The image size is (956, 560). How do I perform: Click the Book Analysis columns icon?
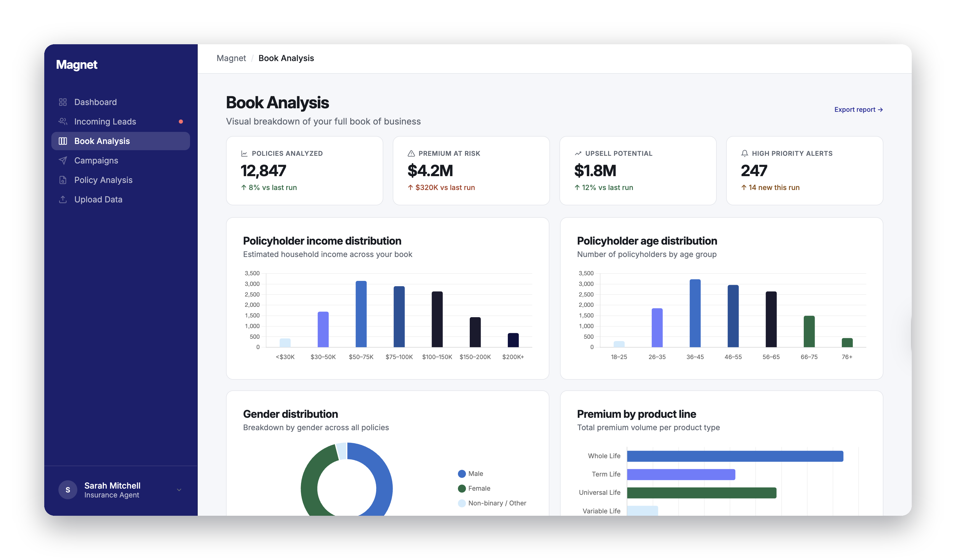click(x=63, y=141)
